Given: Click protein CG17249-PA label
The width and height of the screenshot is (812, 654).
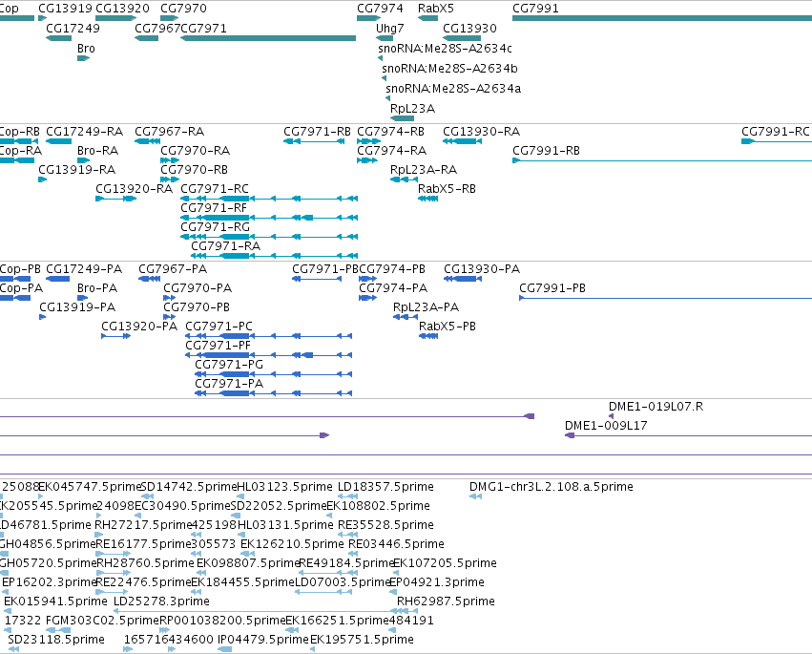Looking at the screenshot, I should [x=84, y=269].
